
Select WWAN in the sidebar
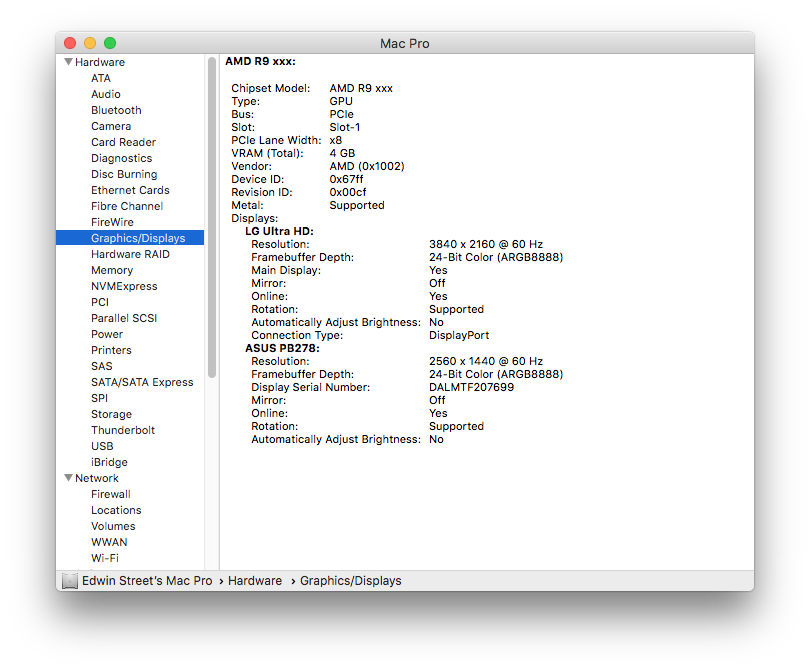(109, 542)
